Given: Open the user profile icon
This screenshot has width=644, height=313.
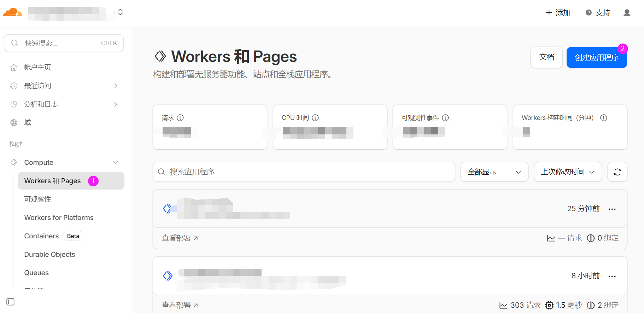Looking at the screenshot, I should tap(627, 13).
